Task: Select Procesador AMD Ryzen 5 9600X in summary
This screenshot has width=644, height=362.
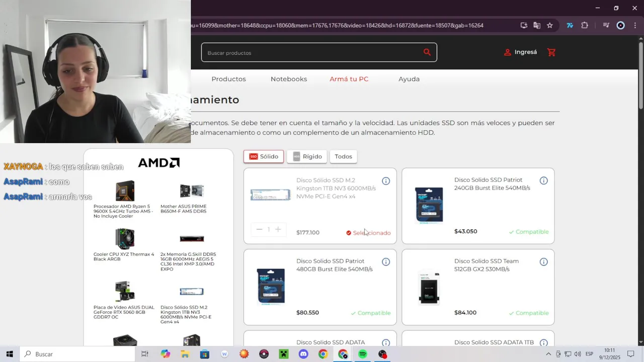Action: click(x=124, y=199)
